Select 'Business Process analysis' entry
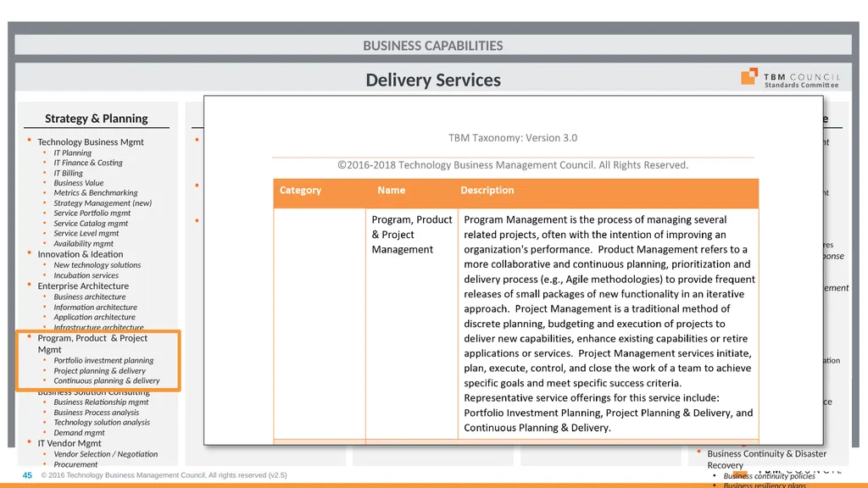 pyautogui.click(x=97, y=413)
